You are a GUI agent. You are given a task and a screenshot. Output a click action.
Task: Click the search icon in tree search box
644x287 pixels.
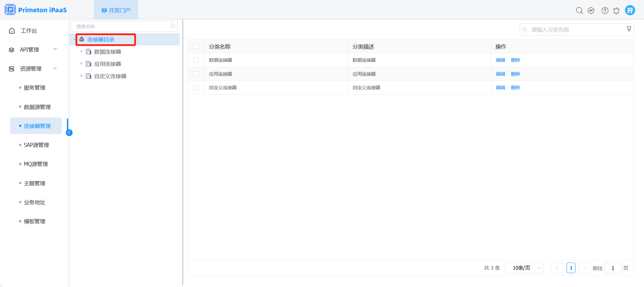[173, 26]
